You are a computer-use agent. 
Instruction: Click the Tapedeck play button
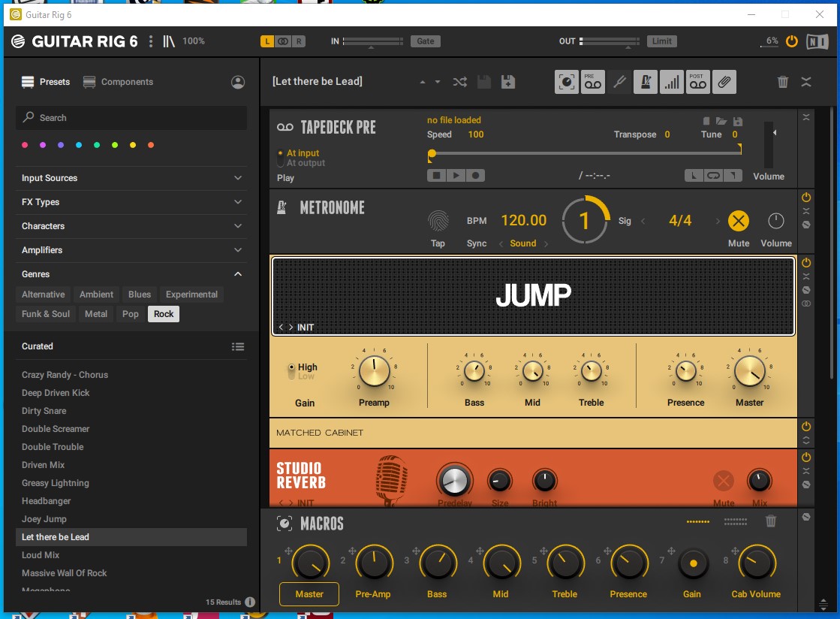tap(456, 176)
